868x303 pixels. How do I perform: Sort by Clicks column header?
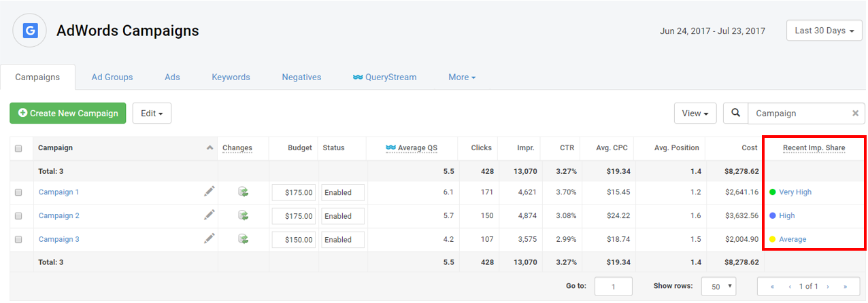click(x=481, y=148)
